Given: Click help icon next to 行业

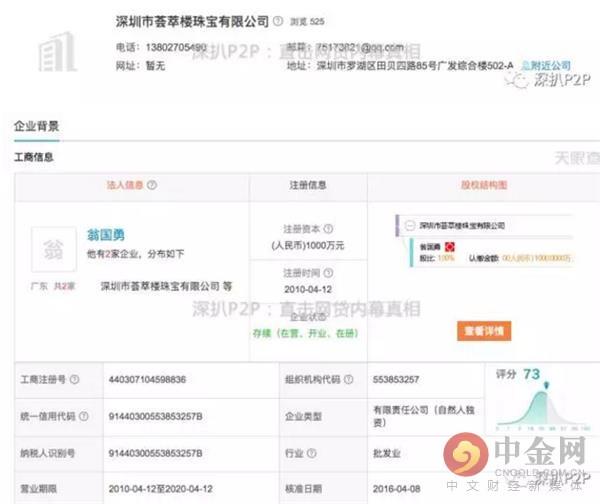Looking at the screenshot, I should point(312,453).
